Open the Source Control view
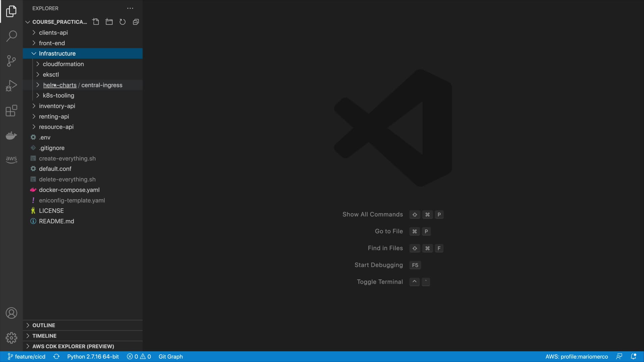This screenshot has width=644, height=362. pyautogui.click(x=11, y=61)
